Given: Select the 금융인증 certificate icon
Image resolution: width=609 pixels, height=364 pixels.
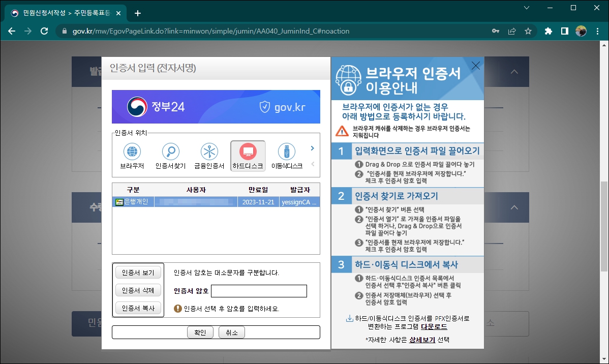Looking at the screenshot, I should 209,151.
